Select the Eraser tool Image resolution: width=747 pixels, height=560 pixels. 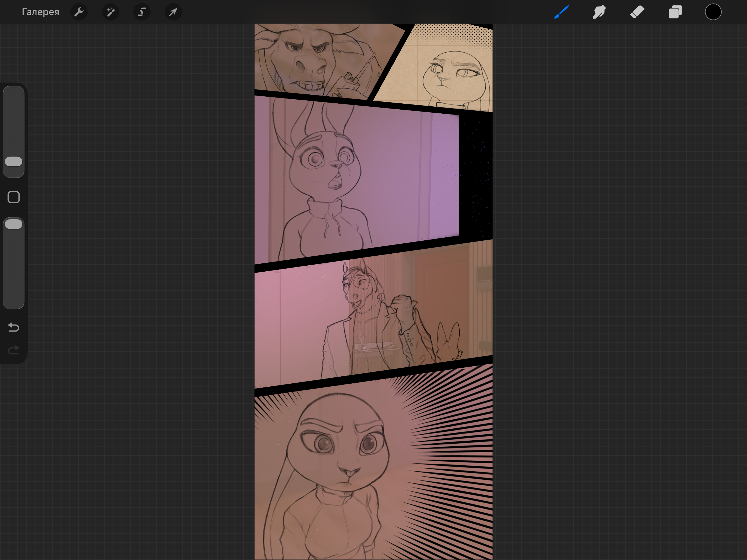[x=637, y=12]
